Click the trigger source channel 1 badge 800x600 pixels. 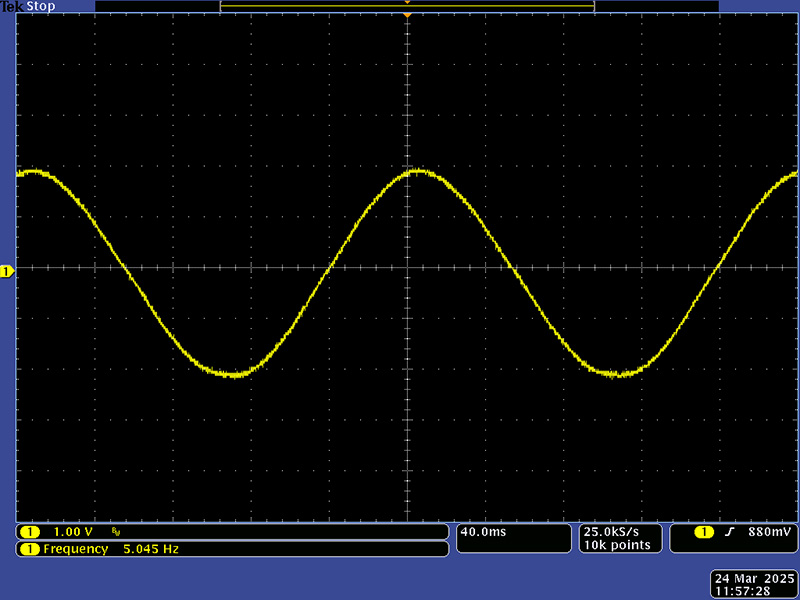pos(705,531)
